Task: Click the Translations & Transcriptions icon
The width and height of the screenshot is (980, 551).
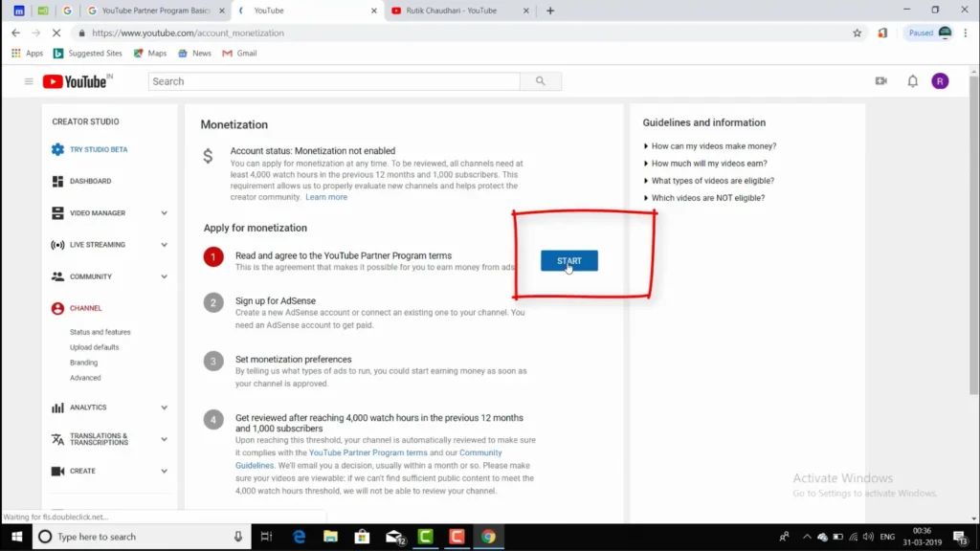Action: pyautogui.click(x=57, y=439)
